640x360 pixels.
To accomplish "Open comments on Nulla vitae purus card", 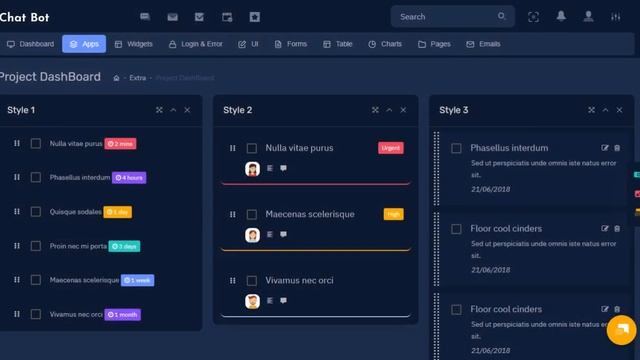I will [283, 168].
